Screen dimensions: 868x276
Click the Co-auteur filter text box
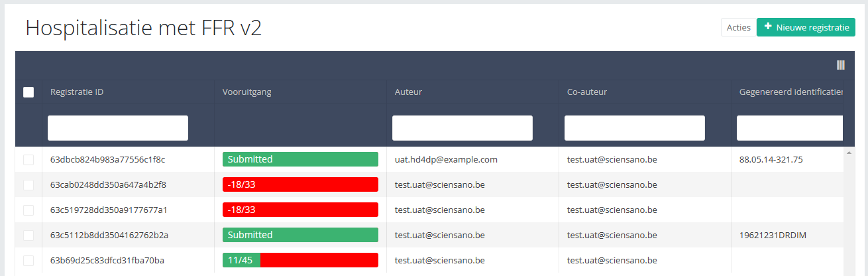(634, 128)
